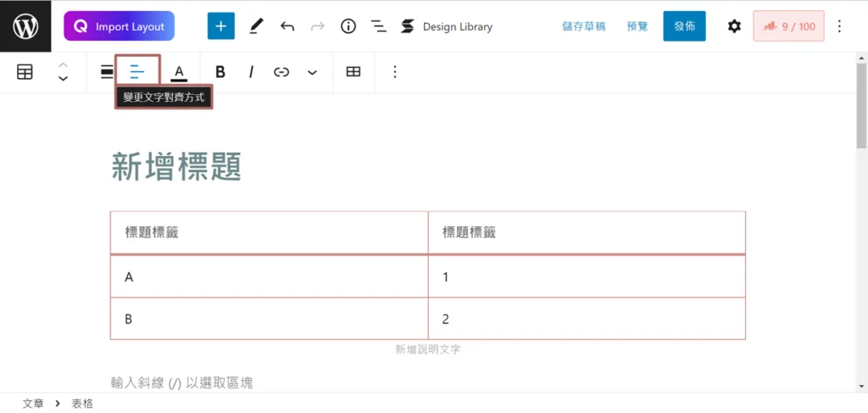Click table cell containing 2
This screenshot has height=413, width=868.
[x=587, y=319]
